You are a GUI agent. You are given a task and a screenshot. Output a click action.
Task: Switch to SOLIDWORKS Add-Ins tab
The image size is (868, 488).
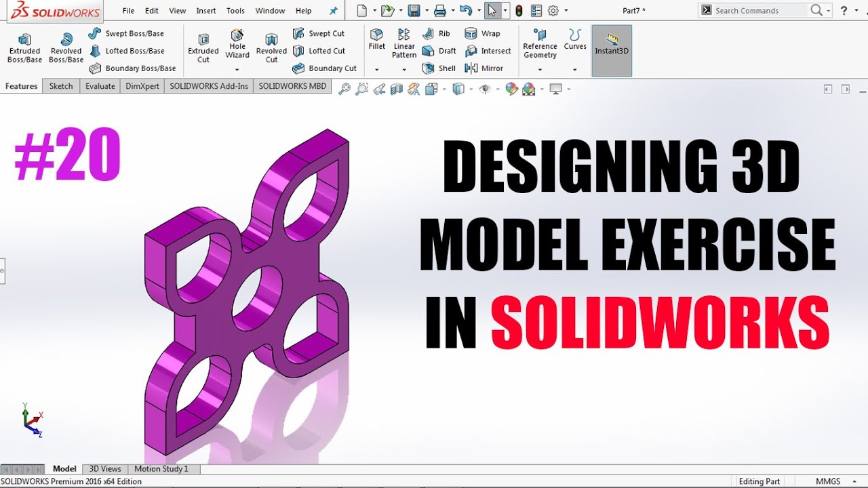pos(209,86)
